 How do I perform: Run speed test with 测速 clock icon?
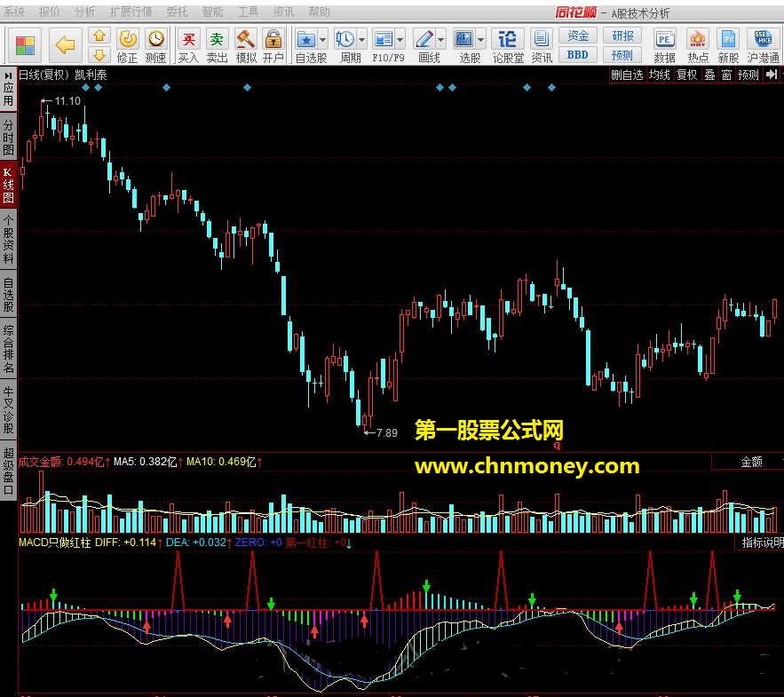click(x=156, y=39)
